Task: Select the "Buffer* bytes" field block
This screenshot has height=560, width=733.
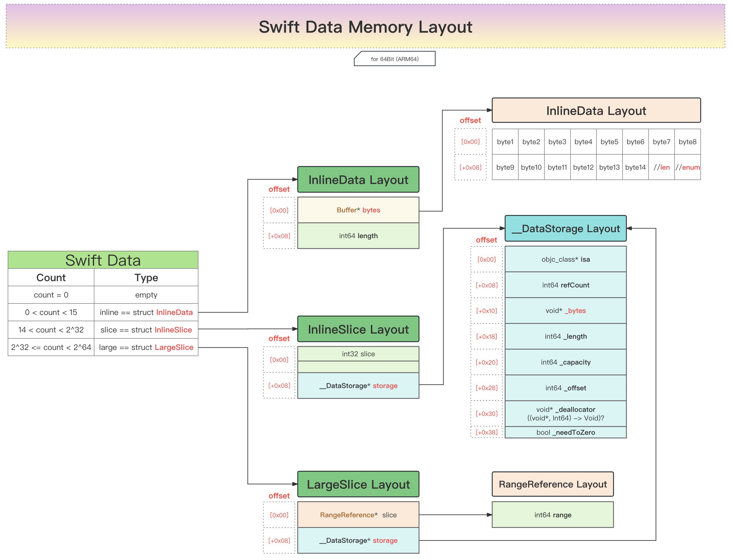Action: click(x=358, y=210)
